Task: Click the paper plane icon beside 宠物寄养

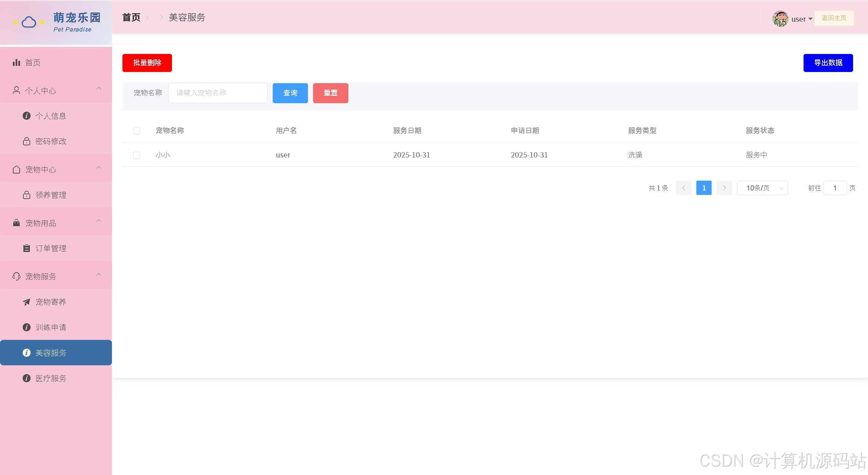Action: pyautogui.click(x=26, y=302)
